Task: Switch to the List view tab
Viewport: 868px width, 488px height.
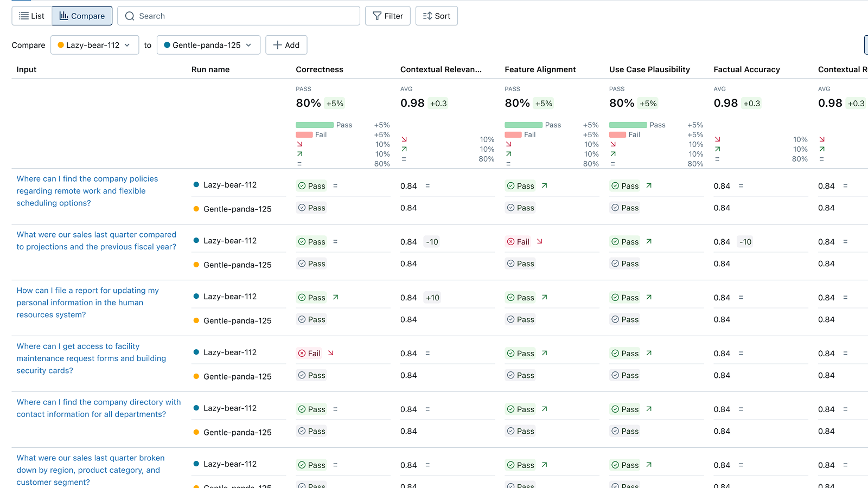Action: 31,16
